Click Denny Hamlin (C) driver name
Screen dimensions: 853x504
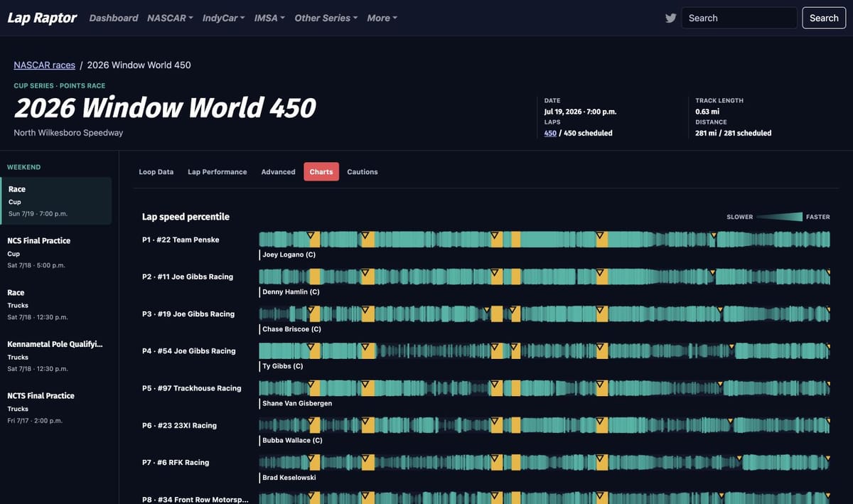point(291,292)
